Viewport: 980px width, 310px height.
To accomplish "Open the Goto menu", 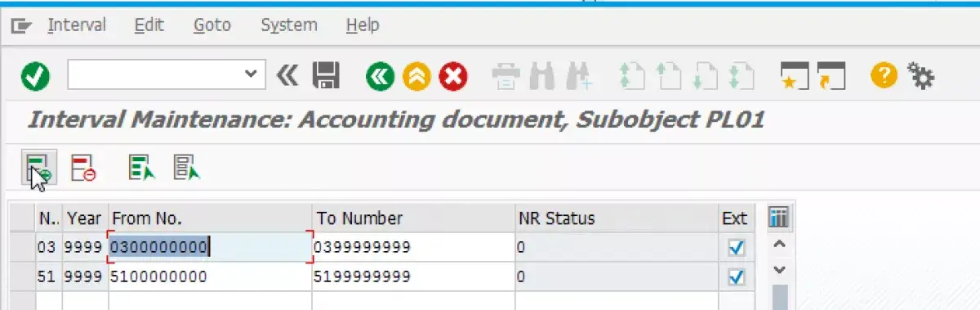I will (212, 25).
